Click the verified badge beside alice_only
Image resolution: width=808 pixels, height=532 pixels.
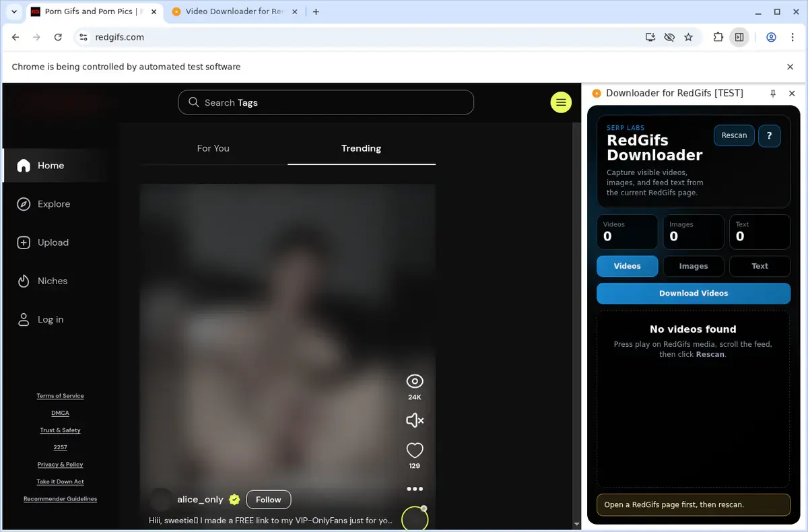click(234, 500)
